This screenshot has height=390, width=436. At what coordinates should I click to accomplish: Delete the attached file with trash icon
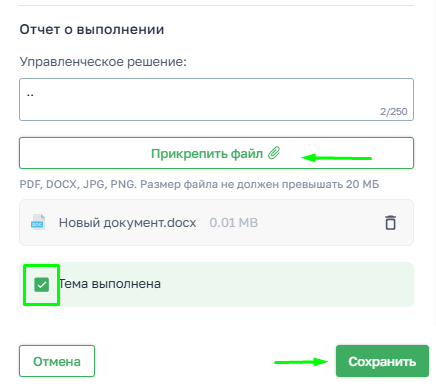click(x=390, y=223)
